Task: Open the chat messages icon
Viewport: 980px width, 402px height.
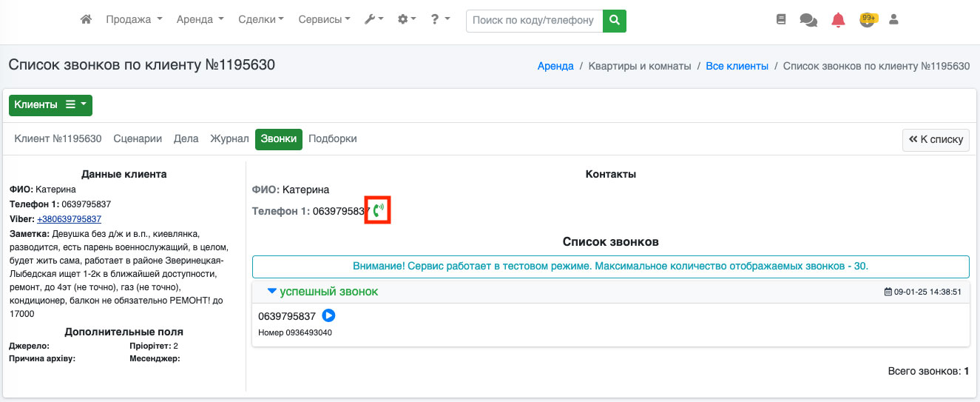Action: 808,20
